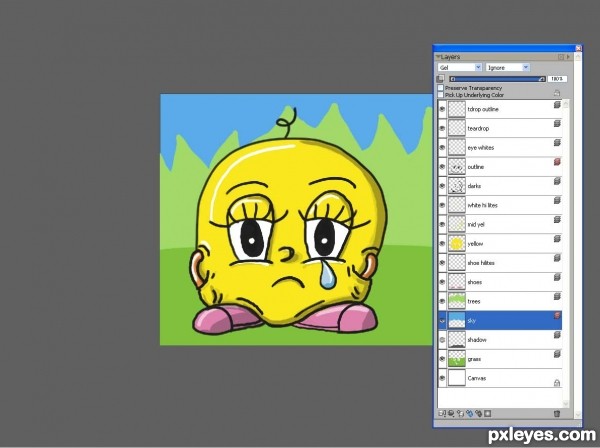Screen dimensions: 600x448
Task: Select the mid yel layer name
Action: point(476,225)
